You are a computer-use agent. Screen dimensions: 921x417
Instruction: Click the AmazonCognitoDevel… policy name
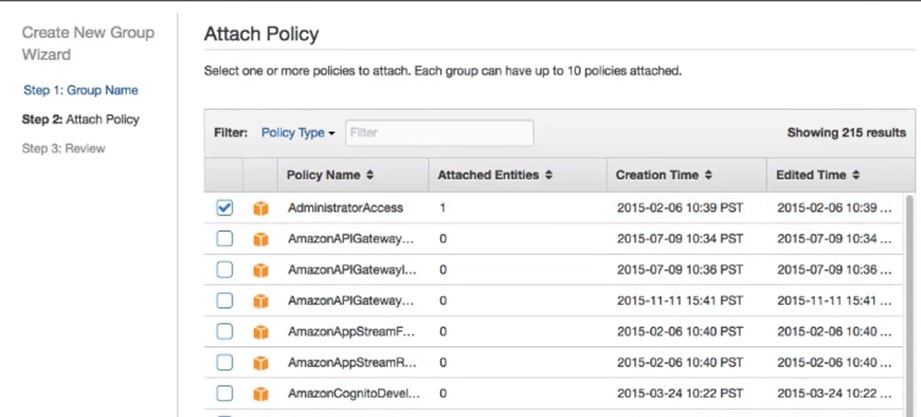(354, 394)
